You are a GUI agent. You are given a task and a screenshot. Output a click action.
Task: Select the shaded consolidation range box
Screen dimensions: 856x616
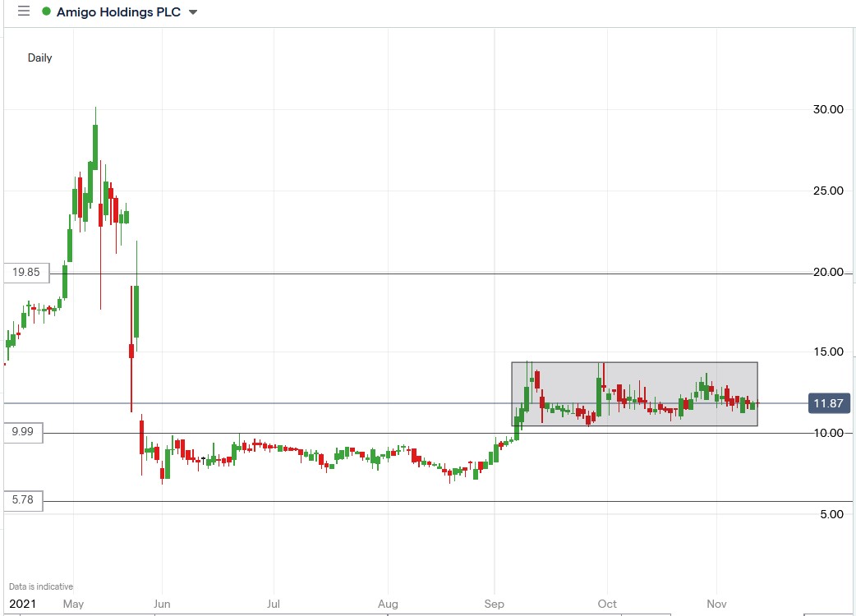634,393
